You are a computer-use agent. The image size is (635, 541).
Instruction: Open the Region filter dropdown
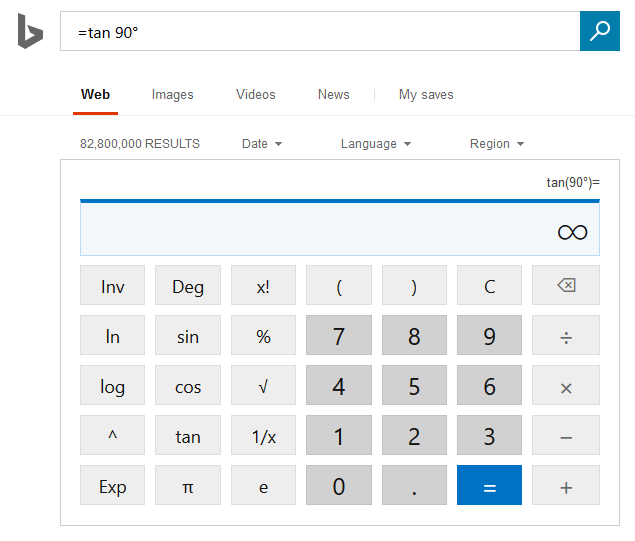click(x=497, y=144)
